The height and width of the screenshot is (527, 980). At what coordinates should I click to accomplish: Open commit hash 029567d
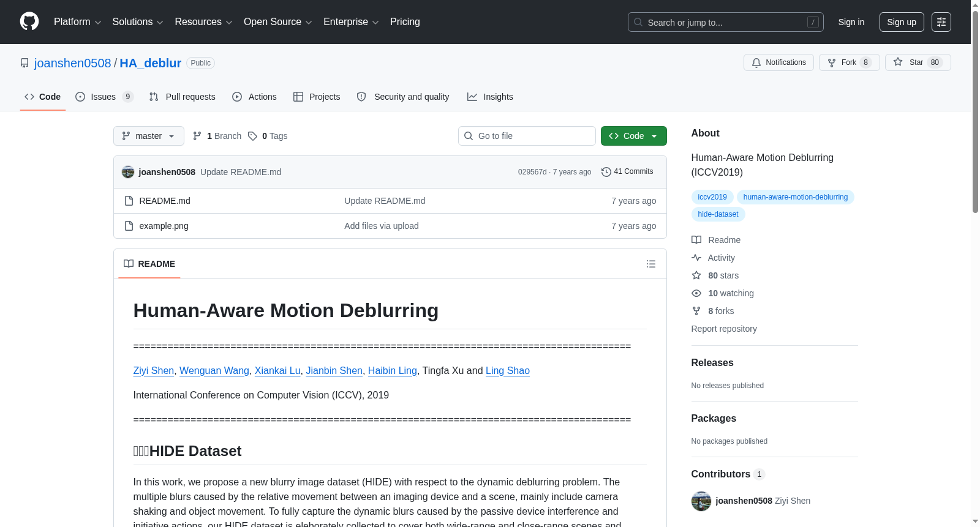[532, 172]
